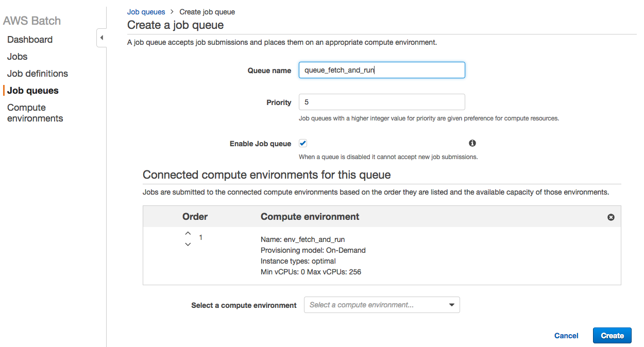Focus the Queue name text field
Viewport: 644px width, 347px height.
click(x=382, y=70)
